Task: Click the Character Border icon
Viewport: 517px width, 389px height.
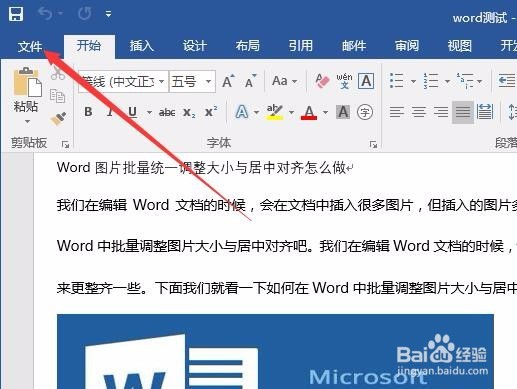Action: click(366, 81)
